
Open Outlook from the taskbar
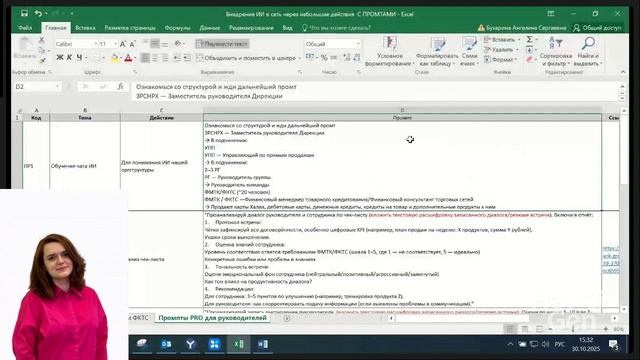coord(166,344)
